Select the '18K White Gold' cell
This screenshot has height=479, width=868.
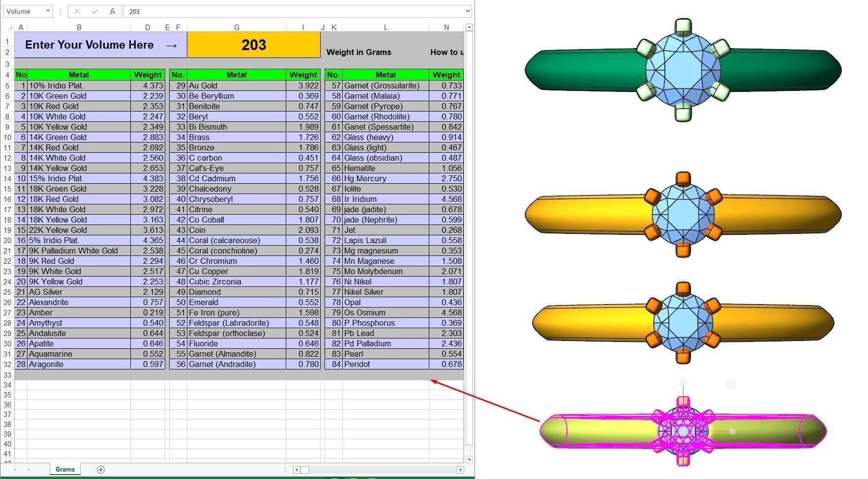click(79, 209)
